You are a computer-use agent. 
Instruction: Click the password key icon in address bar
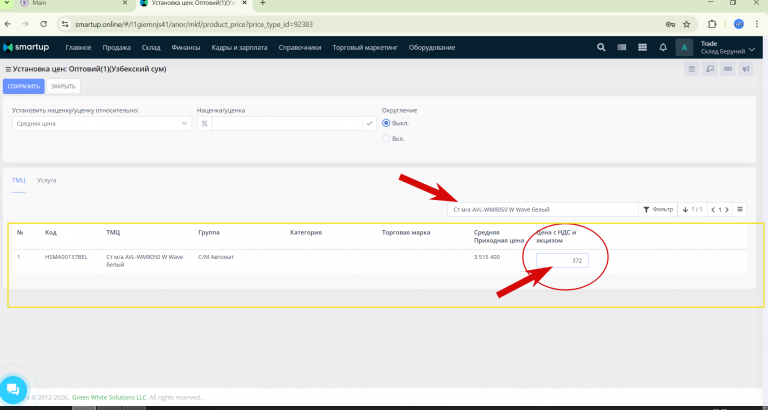click(670, 24)
